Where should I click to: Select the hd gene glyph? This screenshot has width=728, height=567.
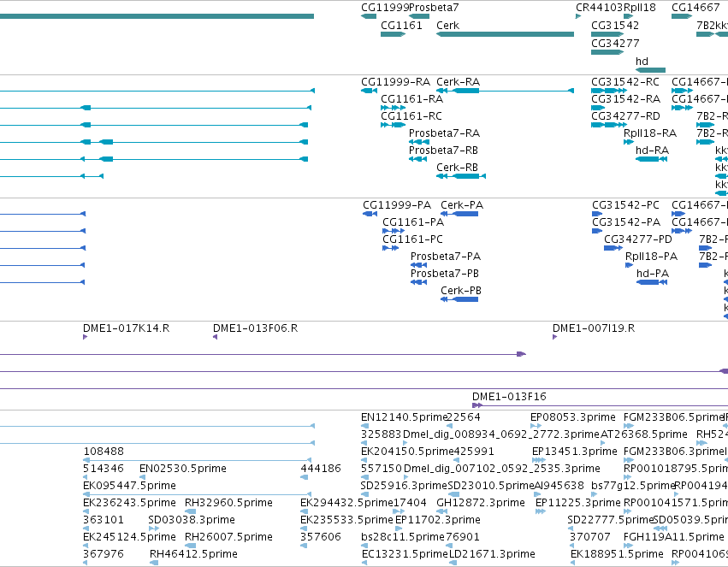(650, 70)
